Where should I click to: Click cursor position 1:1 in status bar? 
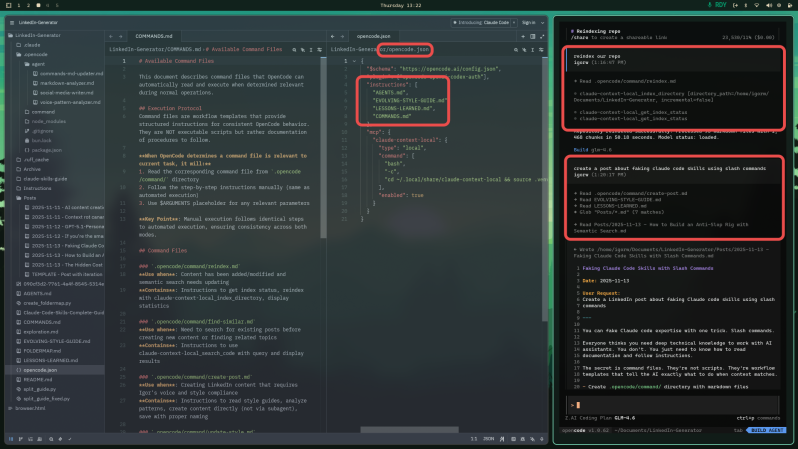[x=474, y=439]
